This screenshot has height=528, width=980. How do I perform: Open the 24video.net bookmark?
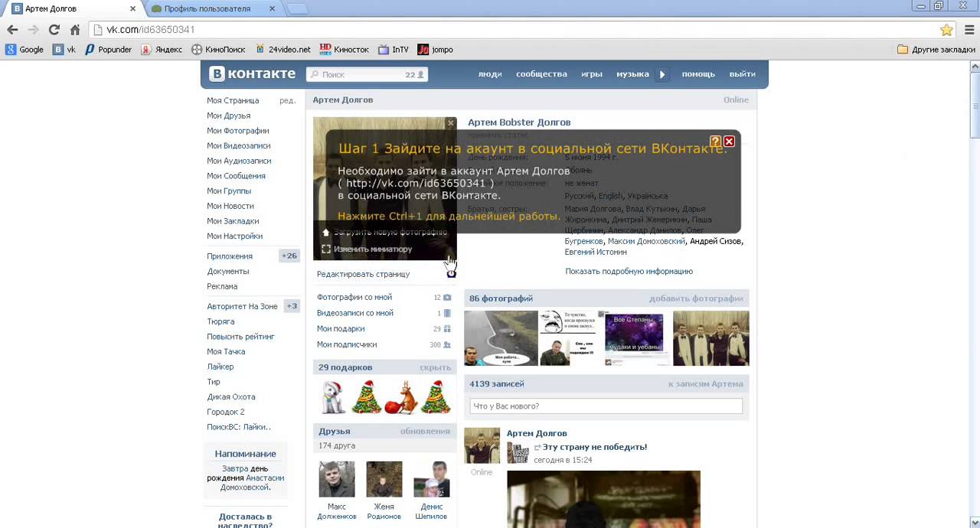283,50
